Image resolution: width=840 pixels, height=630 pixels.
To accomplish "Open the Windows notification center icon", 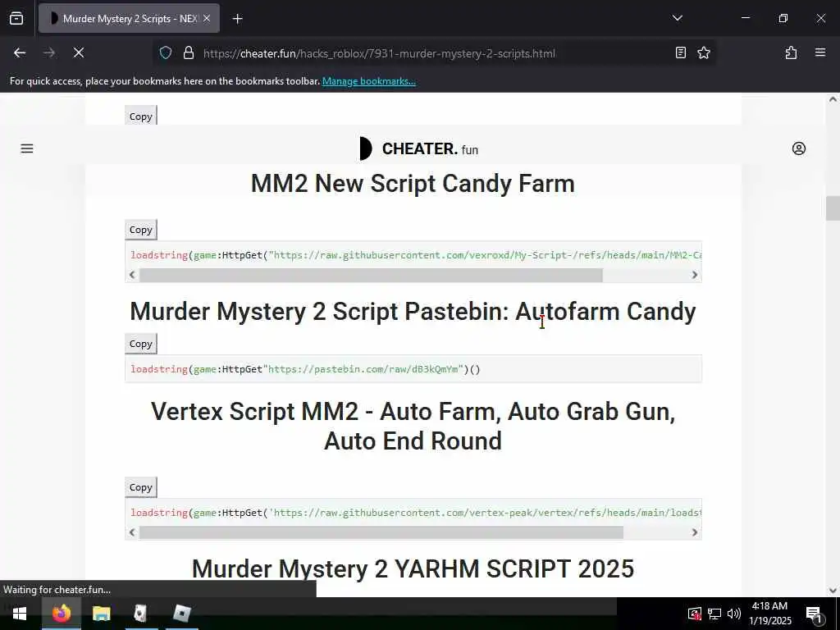I will [x=815, y=614].
